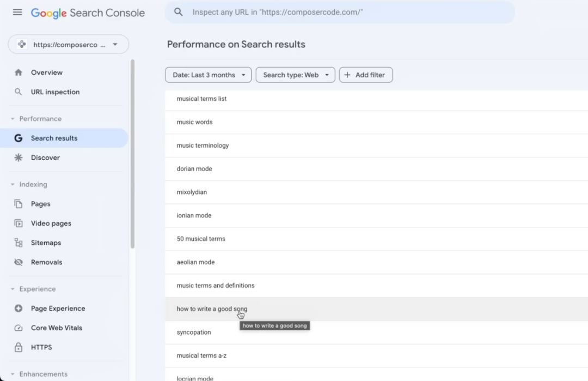588x381 pixels.
Task: Click the "dorian mode" query row
Action: [x=194, y=169]
